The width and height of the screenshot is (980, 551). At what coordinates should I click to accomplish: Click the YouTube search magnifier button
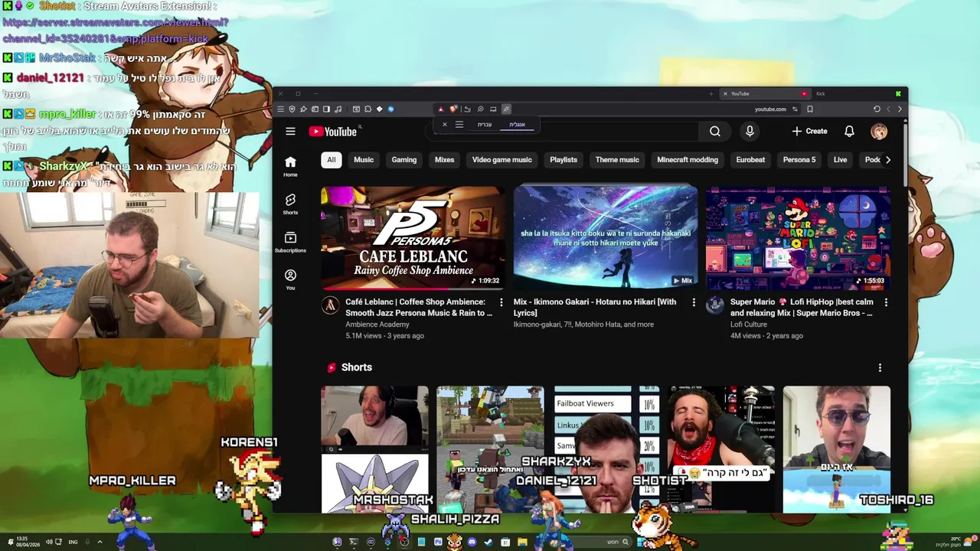click(714, 132)
